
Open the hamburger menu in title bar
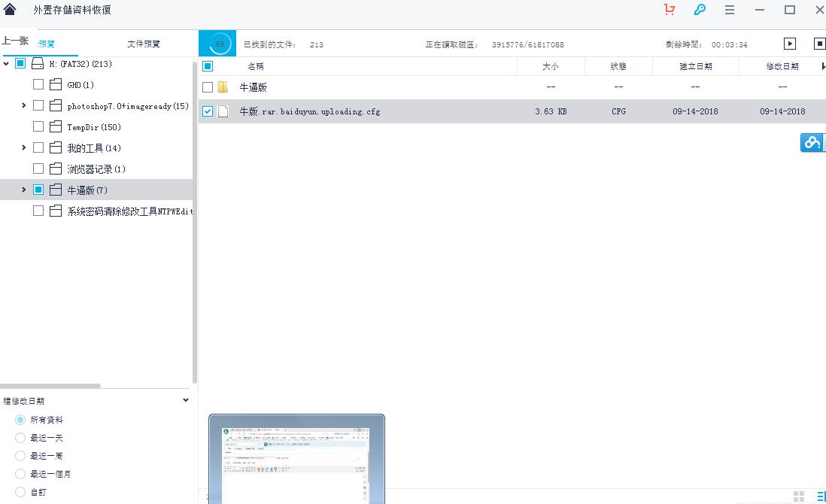point(730,10)
